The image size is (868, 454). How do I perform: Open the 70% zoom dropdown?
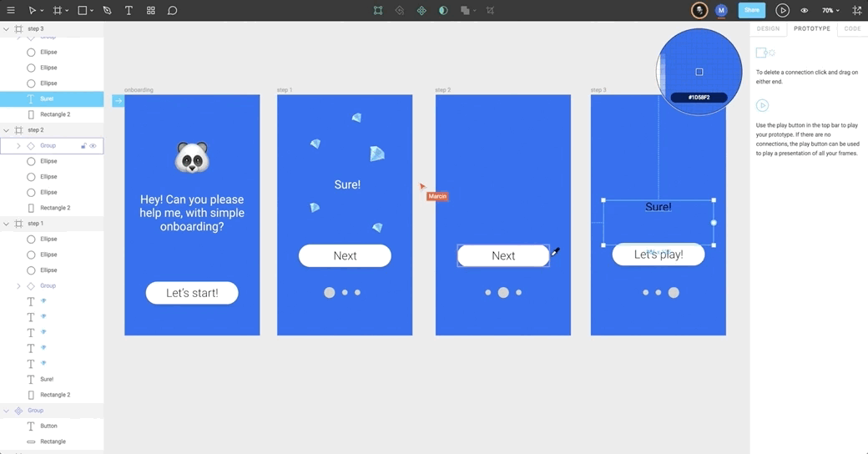coord(830,11)
